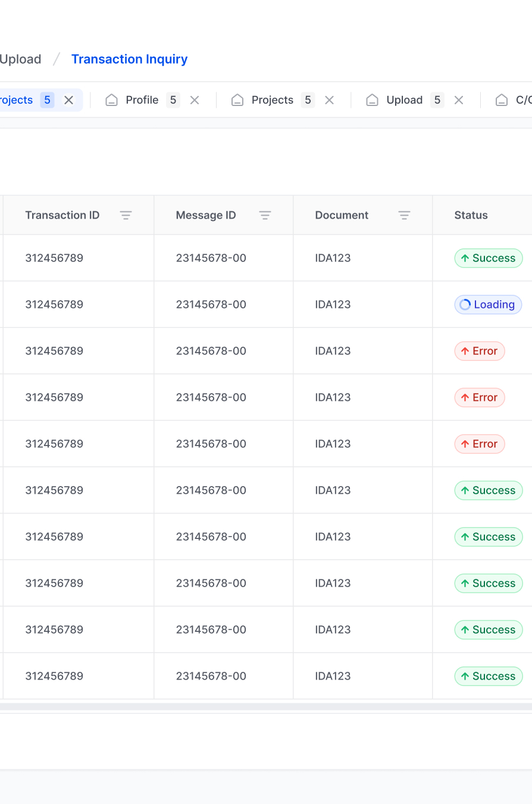Select the last row's Message ID cell

[x=211, y=676]
